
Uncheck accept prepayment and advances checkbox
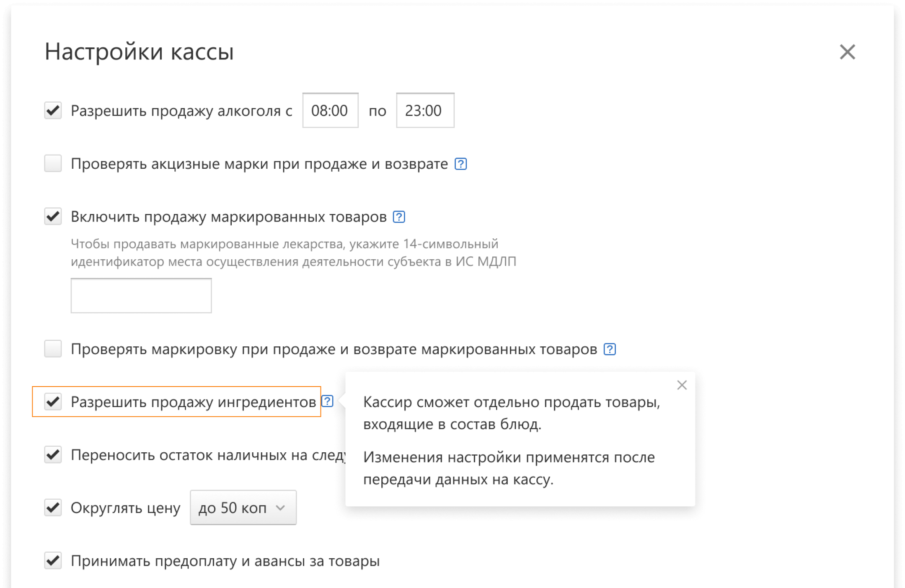tap(53, 561)
